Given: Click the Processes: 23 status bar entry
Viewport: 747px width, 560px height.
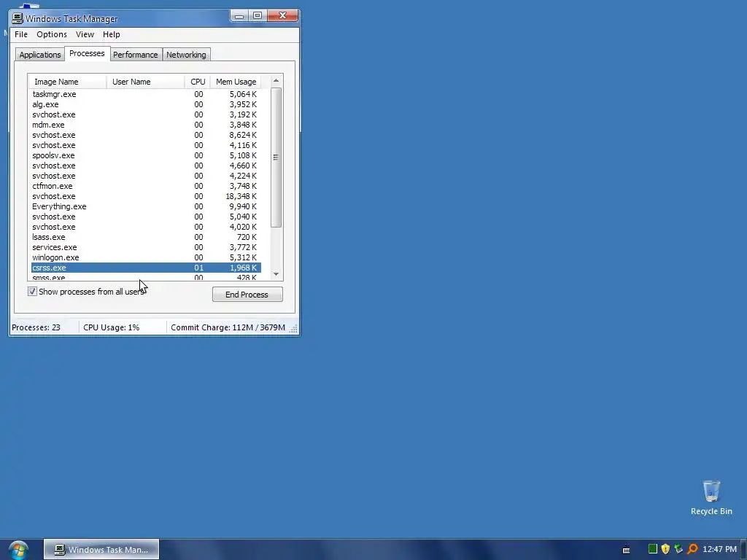Looking at the screenshot, I should (44, 327).
